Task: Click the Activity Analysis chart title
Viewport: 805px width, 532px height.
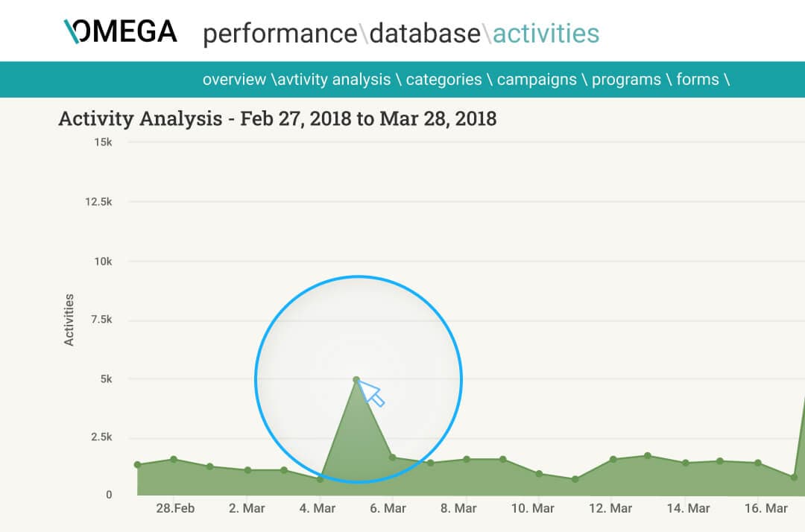Action: [x=277, y=118]
